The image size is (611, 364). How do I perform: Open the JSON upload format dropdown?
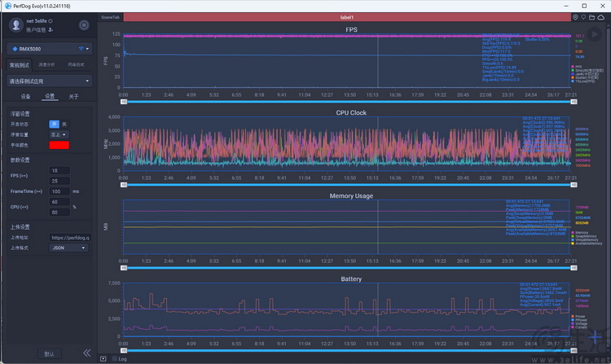[68, 248]
